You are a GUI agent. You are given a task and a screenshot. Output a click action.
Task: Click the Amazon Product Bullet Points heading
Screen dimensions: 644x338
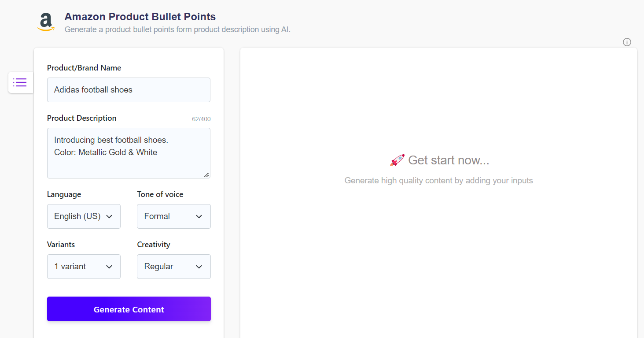(140, 16)
